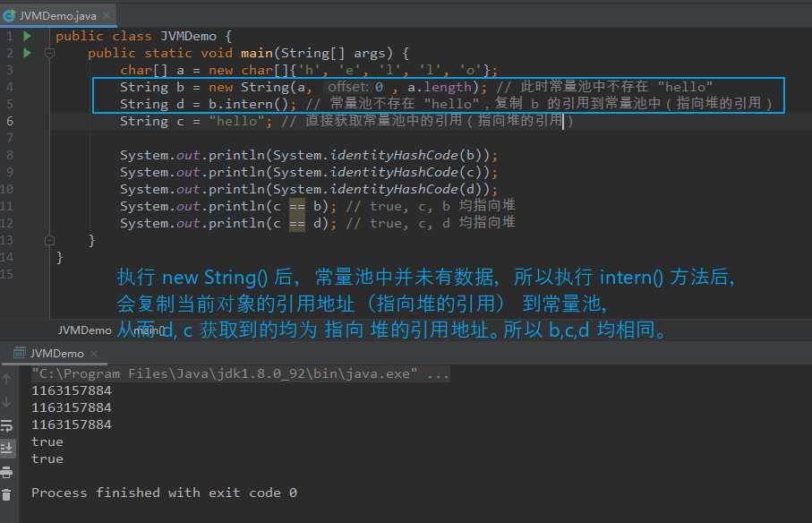Viewport: 812px width, 523px height.
Task: Toggle the fold end marker at line 13
Action: point(50,240)
